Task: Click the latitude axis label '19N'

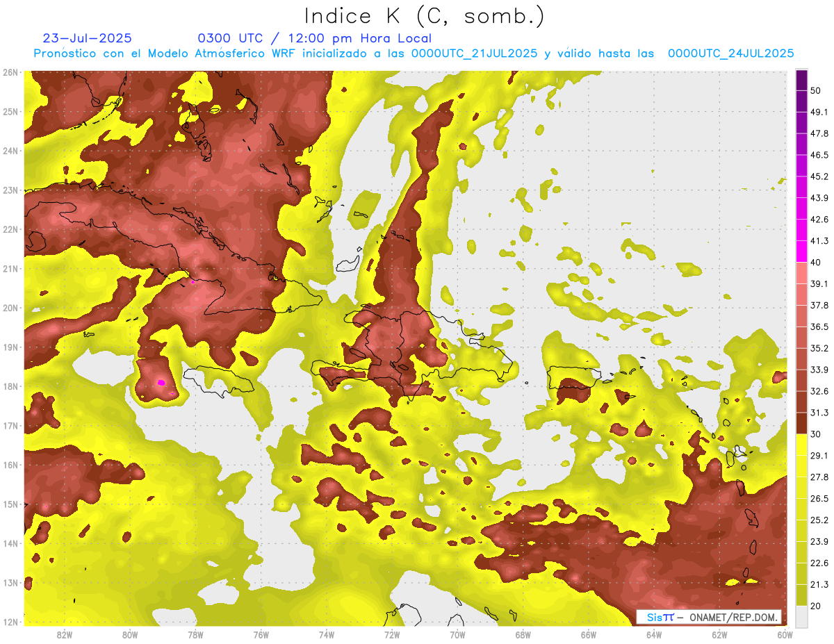Action: (10, 347)
